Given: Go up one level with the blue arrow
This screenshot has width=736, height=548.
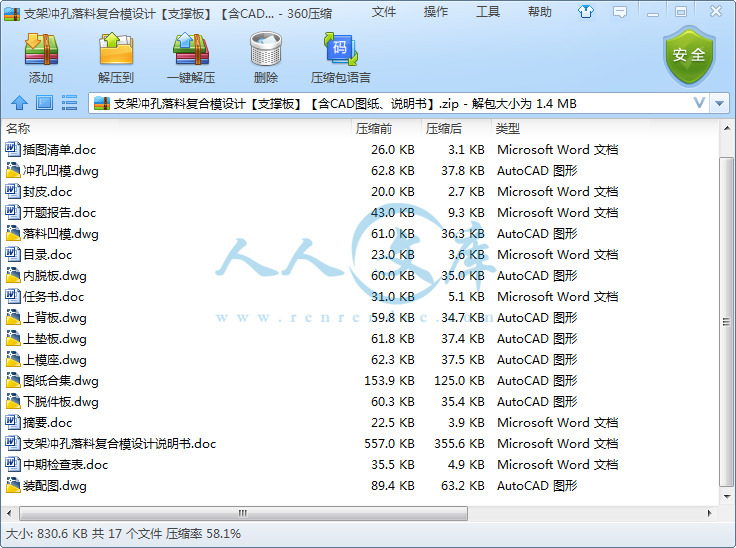Looking at the screenshot, I should 19,103.
